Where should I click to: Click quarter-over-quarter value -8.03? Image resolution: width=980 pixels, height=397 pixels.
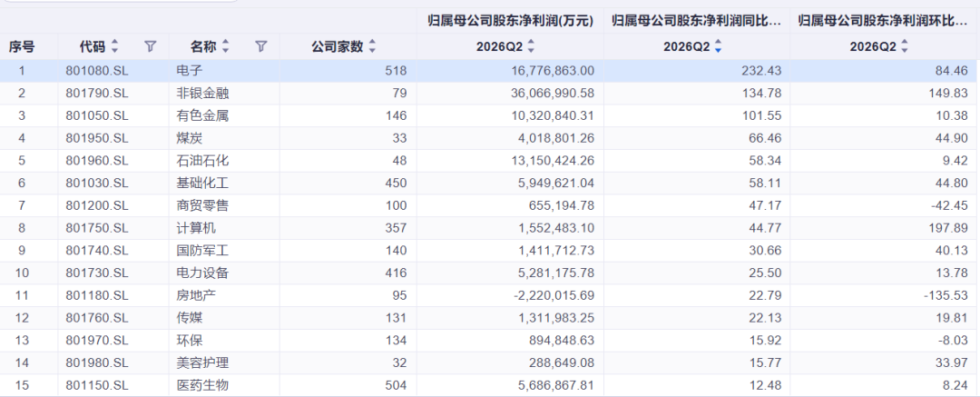(x=953, y=341)
